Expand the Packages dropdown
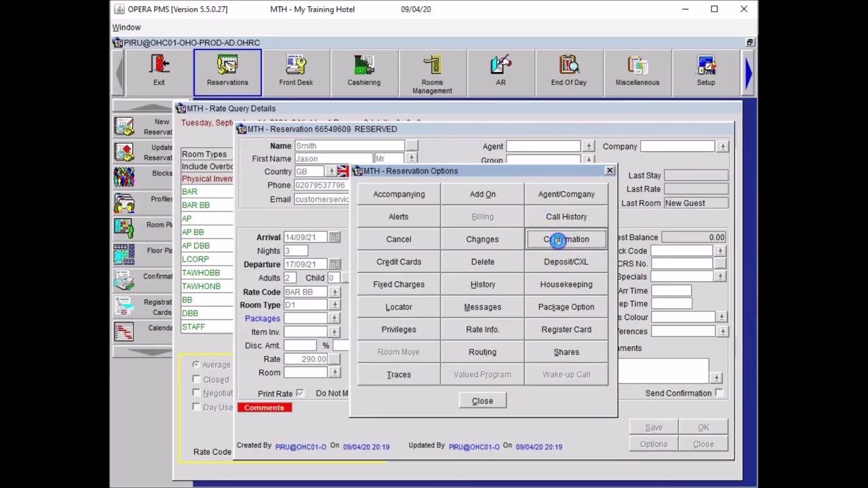This screenshot has width=868, height=488. tap(335, 319)
